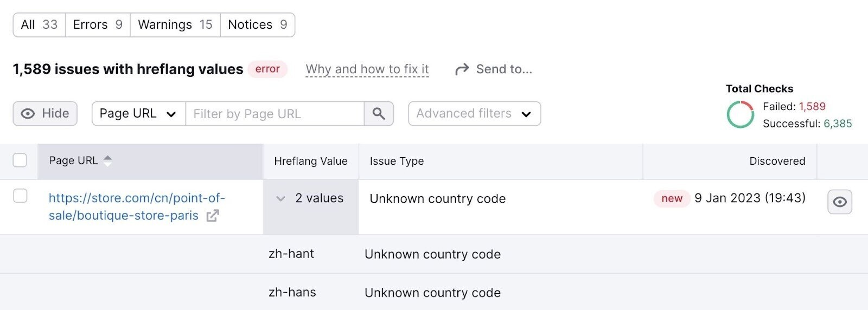Click the red error badge
The width and height of the screenshot is (868, 310).
[x=267, y=69]
